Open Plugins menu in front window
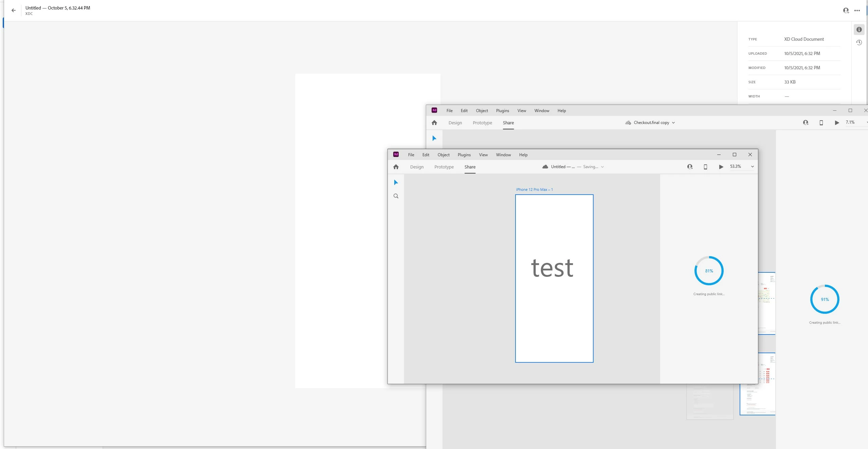 (464, 155)
